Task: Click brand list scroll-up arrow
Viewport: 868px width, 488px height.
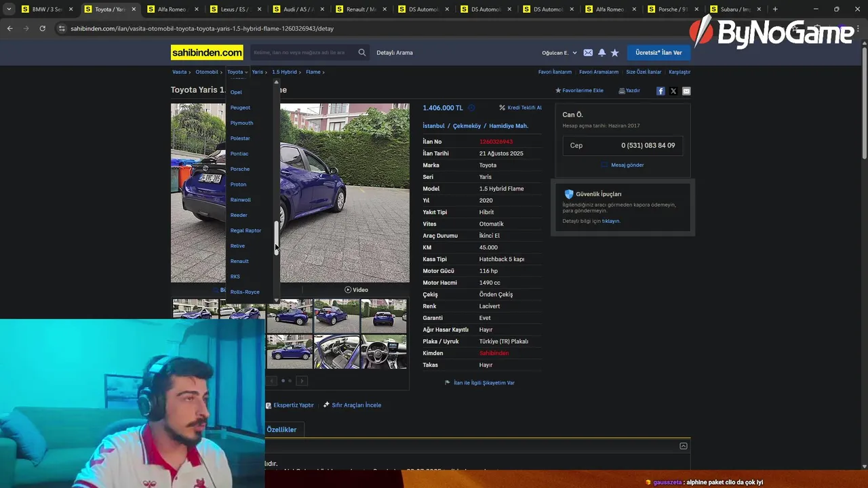Action: click(276, 82)
